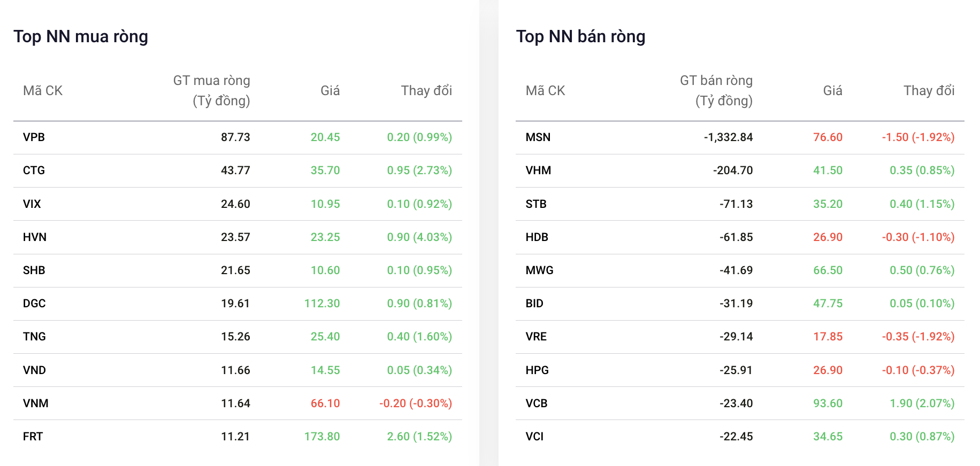Click the 17.85 price of VRE
Screen dimensions: 980x466
tap(828, 337)
